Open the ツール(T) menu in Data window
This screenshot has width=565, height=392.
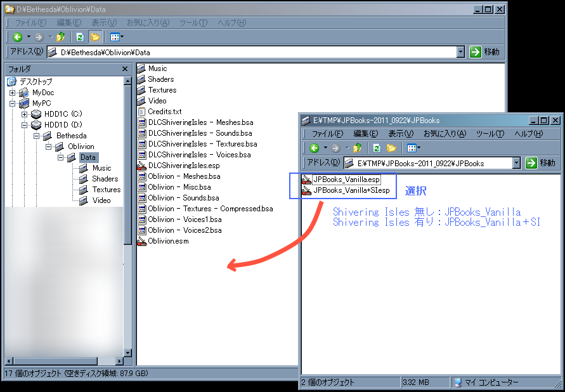pos(193,23)
